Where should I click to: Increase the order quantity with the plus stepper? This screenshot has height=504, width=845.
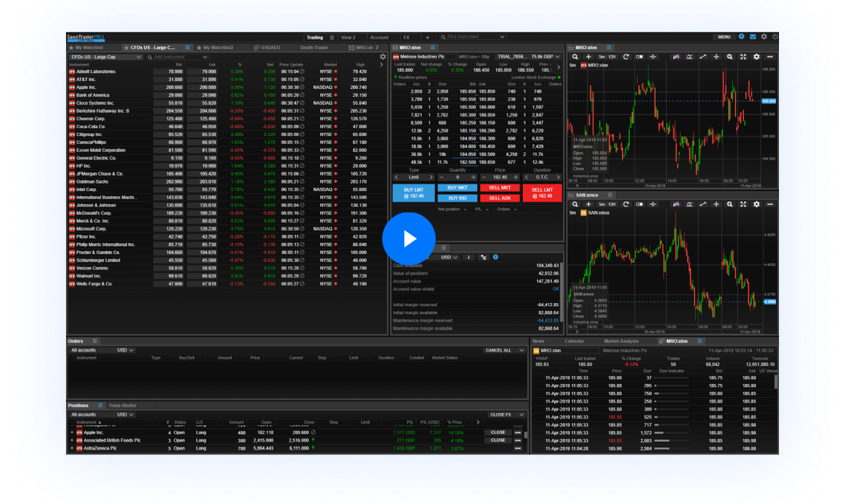473,177
